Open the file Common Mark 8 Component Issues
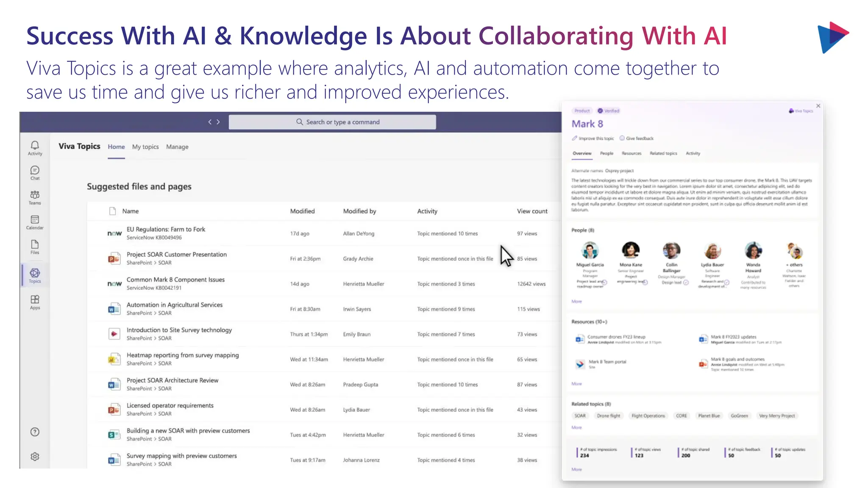Image resolution: width=868 pixels, height=488 pixels. pos(175,280)
